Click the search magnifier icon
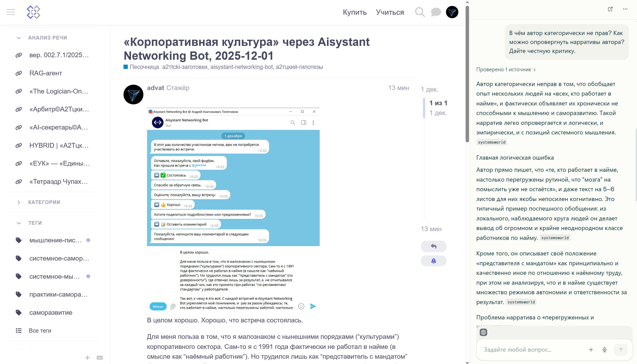The image size is (637, 364). pos(420,12)
